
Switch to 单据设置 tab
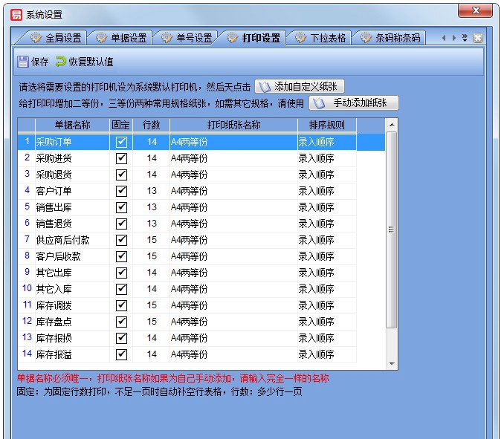point(121,38)
